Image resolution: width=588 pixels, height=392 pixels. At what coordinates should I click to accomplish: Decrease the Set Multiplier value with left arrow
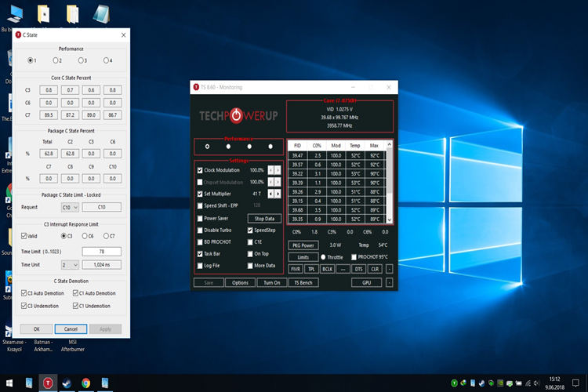tap(270, 194)
